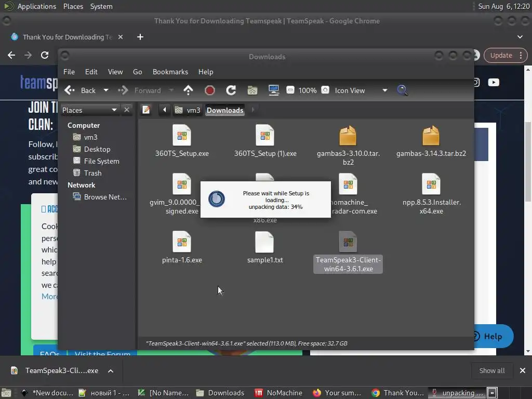Image resolution: width=532 pixels, height=399 pixels.
Task: Open Desktop in the sidebar
Action: click(91, 149)
